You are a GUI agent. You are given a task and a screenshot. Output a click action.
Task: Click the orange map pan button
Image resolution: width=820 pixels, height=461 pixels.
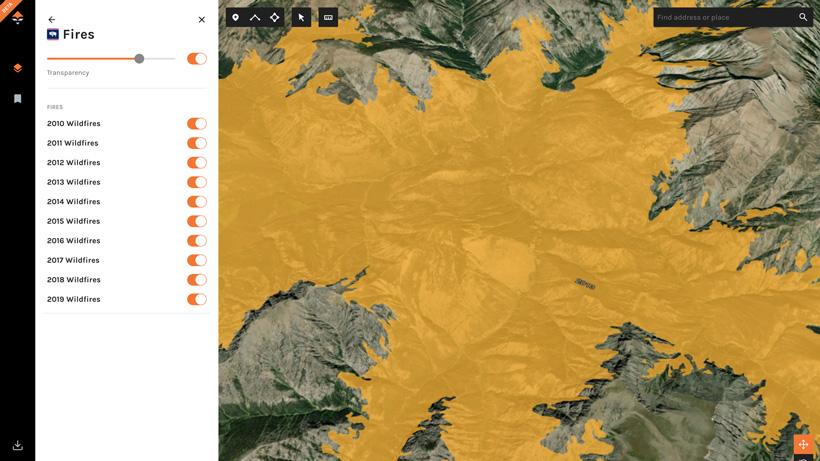[x=803, y=444]
